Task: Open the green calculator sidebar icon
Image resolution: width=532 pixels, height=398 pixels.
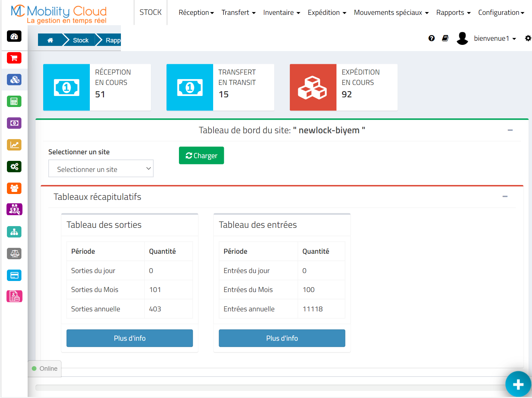Action: click(x=14, y=101)
